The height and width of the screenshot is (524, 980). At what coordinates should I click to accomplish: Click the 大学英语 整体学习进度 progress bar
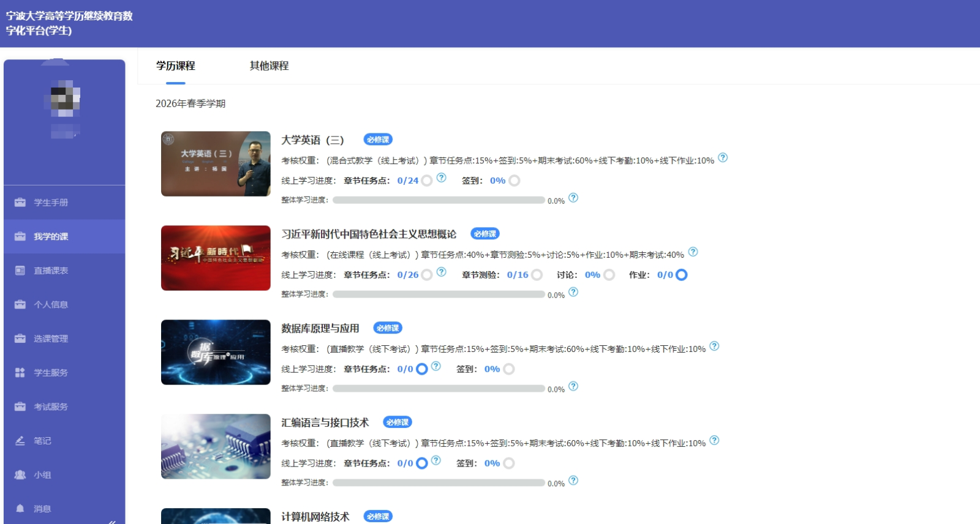point(439,200)
